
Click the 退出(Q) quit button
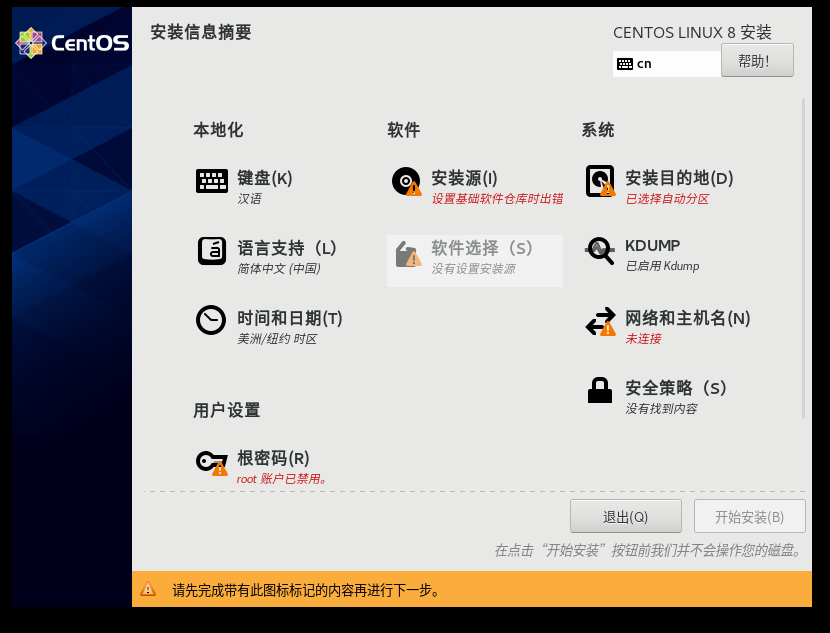click(x=625, y=517)
